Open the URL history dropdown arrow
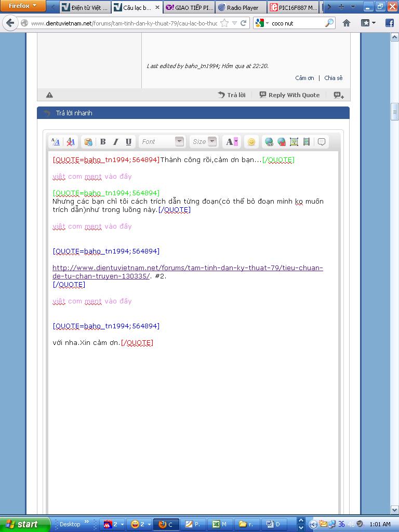Viewport: 399px width, 532px height. (234, 23)
